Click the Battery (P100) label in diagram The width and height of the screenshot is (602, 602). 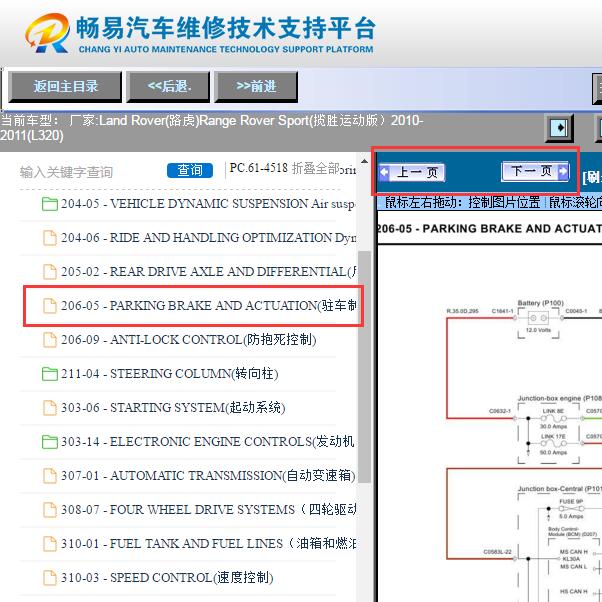[541, 303]
